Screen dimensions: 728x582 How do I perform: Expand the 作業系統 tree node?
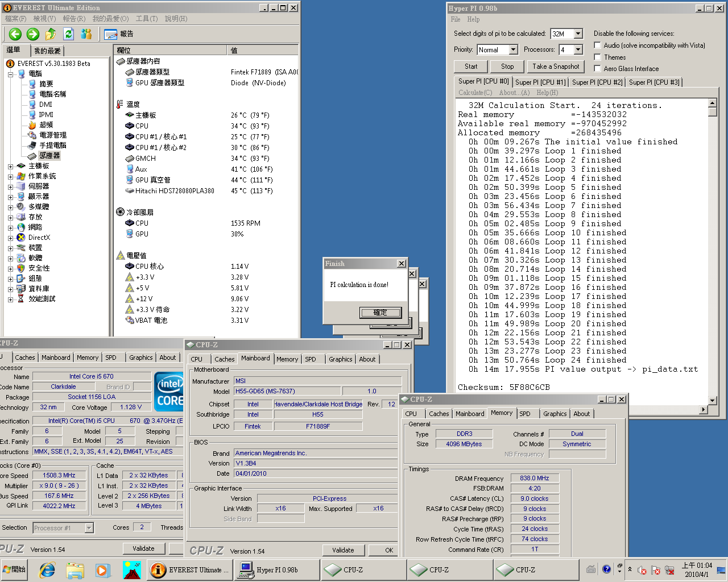click(x=11, y=177)
